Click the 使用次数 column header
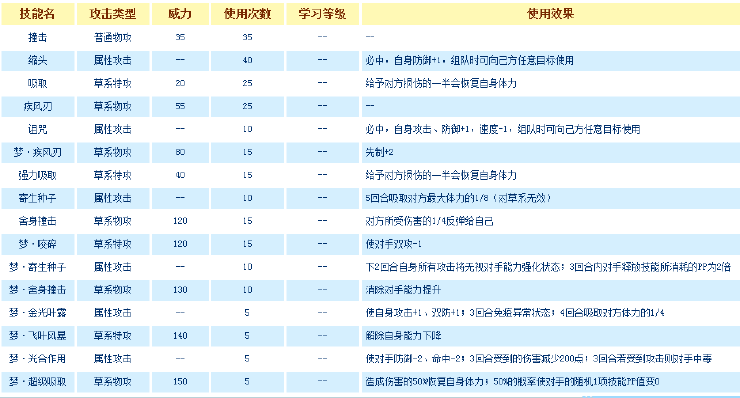The width and height of the screenshot is (740, 398). click(247, 14)
